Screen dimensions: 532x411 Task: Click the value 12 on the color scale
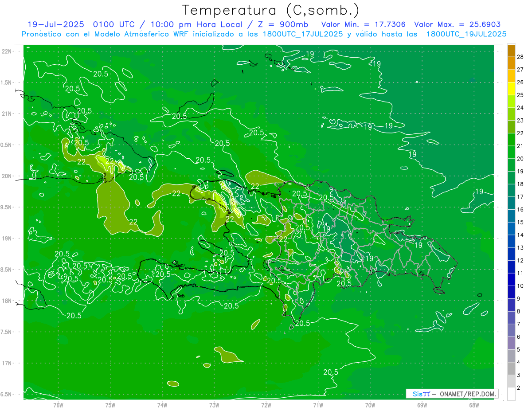point(520,261)
